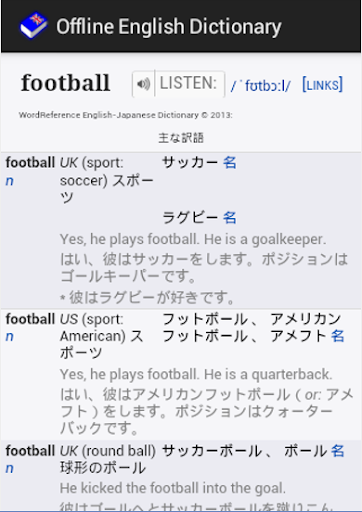The height and width of the screenshot is (512, 362).
Task: Select the ラグビー translation
Action: tap(190, 218)
